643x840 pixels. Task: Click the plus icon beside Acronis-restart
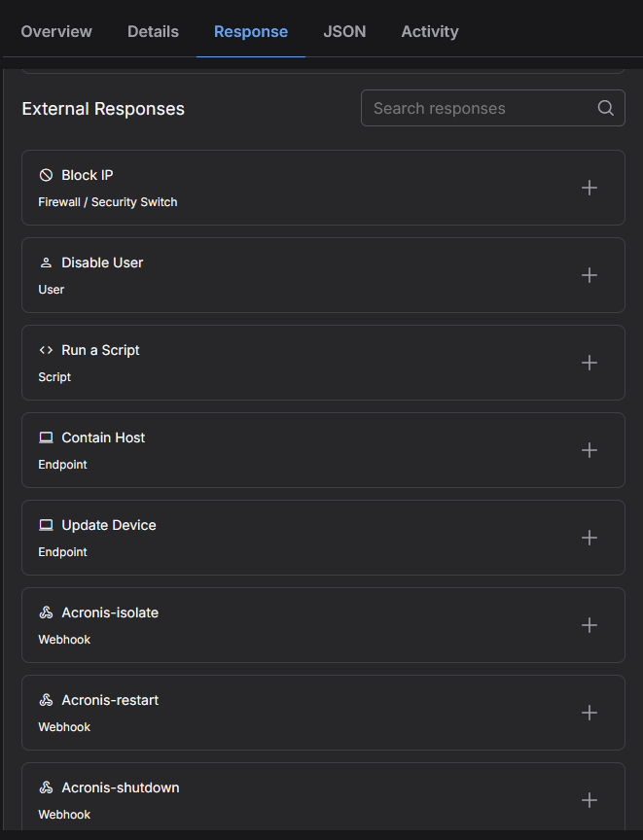[x=589, y=713]
